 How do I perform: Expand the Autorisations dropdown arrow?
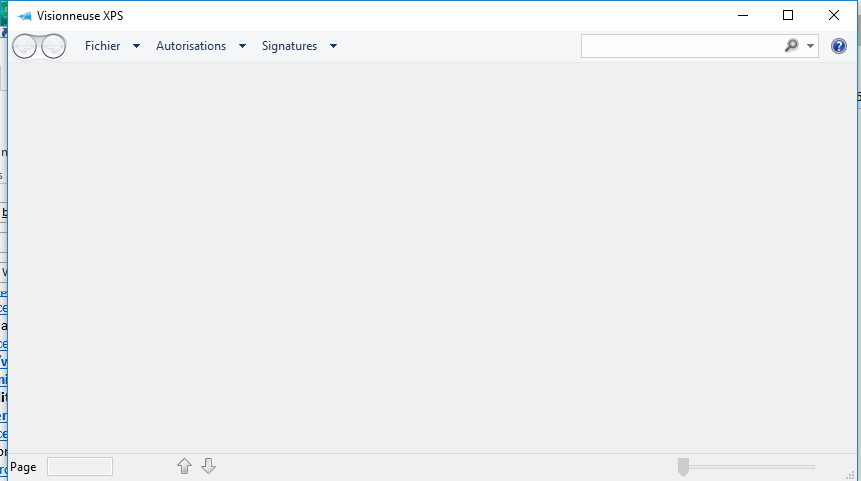point(242,46)
